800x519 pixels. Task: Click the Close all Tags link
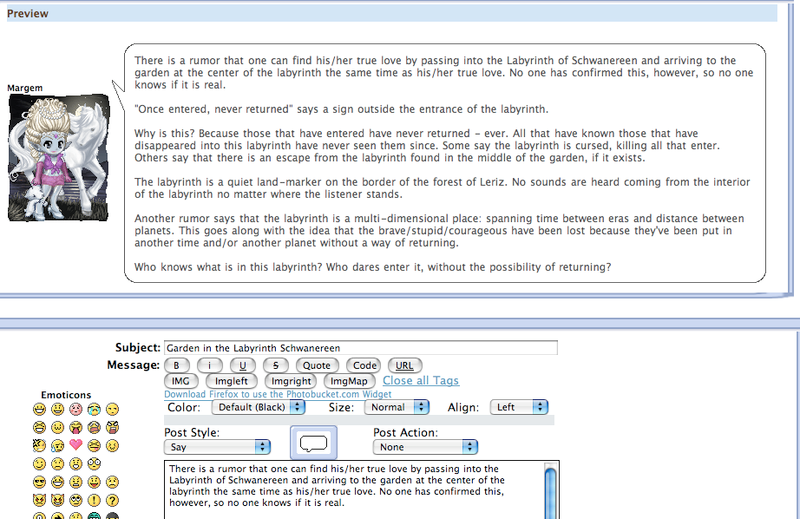pyautogui.click(x=421, y=381)
